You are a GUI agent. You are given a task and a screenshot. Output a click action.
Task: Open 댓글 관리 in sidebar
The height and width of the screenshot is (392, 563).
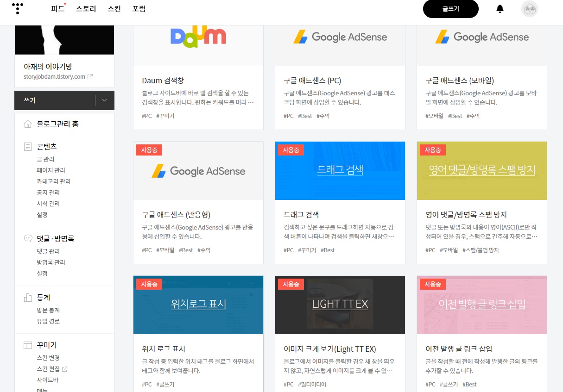pyautogui.click(x=48, y=251)
